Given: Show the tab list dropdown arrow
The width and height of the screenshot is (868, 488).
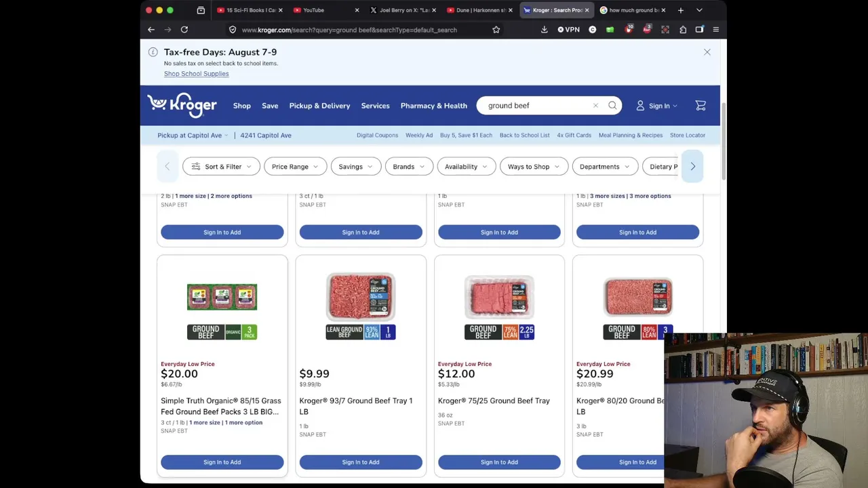Looking at the screenshot, I should (x=699, y=10).
